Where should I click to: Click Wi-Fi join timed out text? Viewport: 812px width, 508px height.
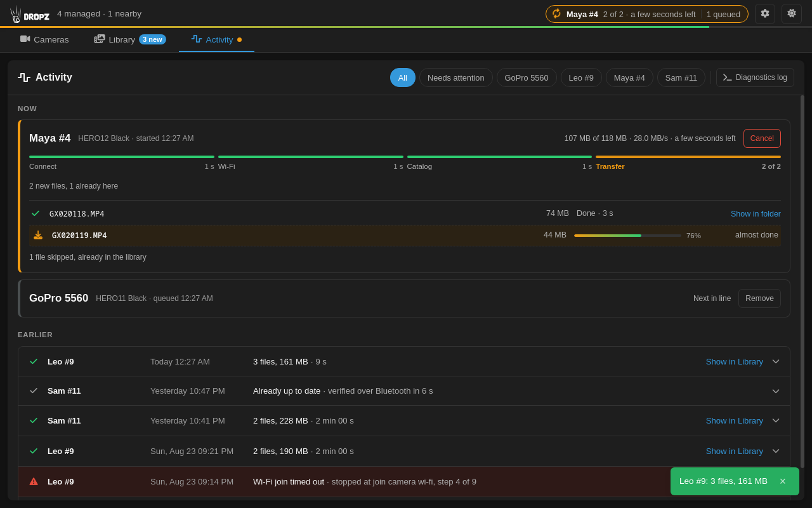tap(289, 481)
